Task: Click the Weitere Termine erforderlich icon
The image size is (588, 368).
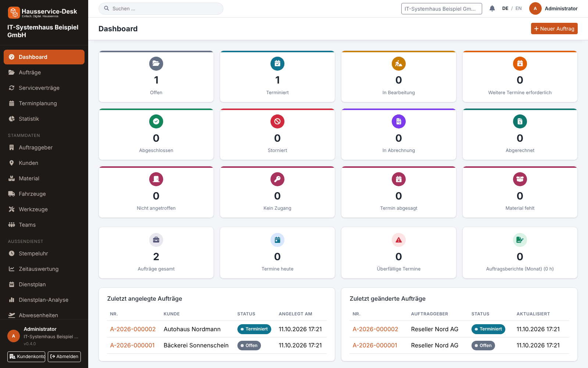Action: [x=520, y=64]
